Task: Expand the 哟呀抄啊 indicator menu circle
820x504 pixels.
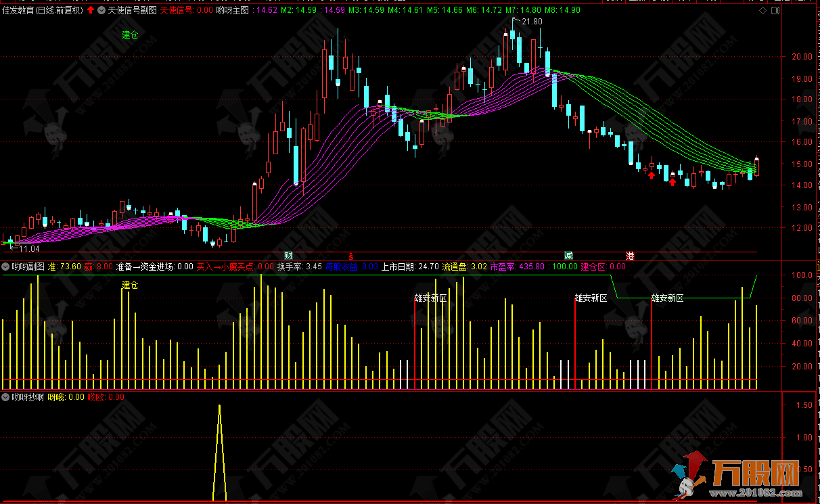Action: point(5,397)
